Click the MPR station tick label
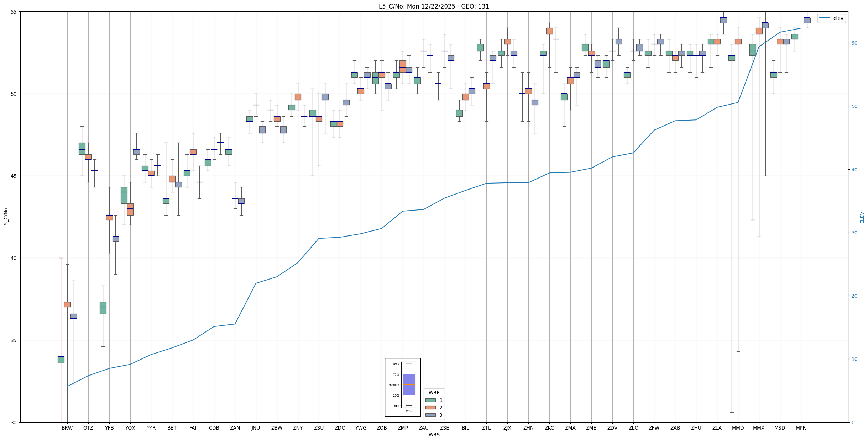The height and width of the screenshot is (441, 868). point(801,428)
